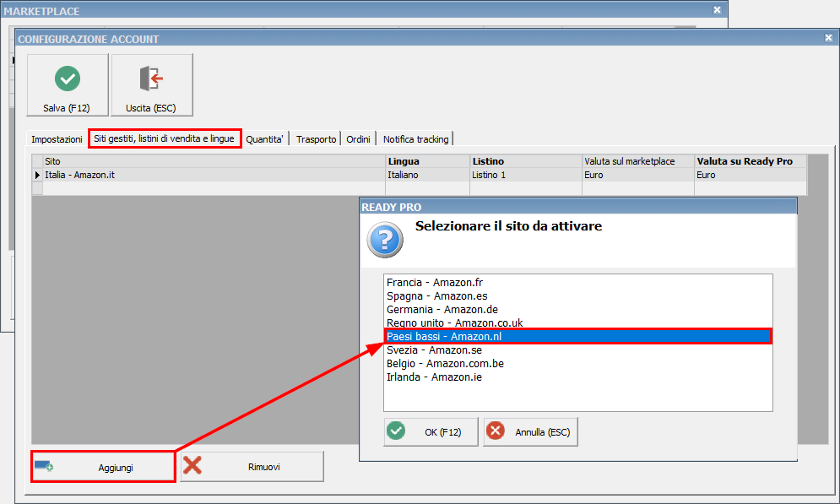
Task: Click the Italiano language cell
Action: tap(427, 175)
